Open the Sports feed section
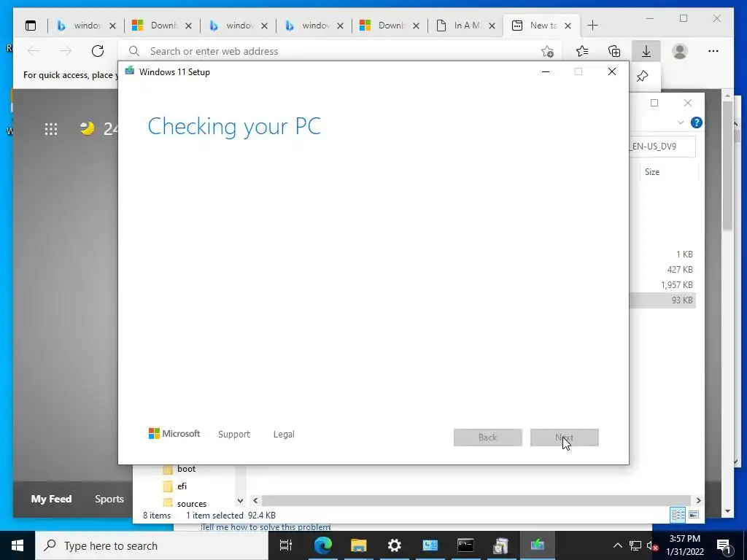The height and width of the screenshot is (560, 747). click(x=109, y=499)
